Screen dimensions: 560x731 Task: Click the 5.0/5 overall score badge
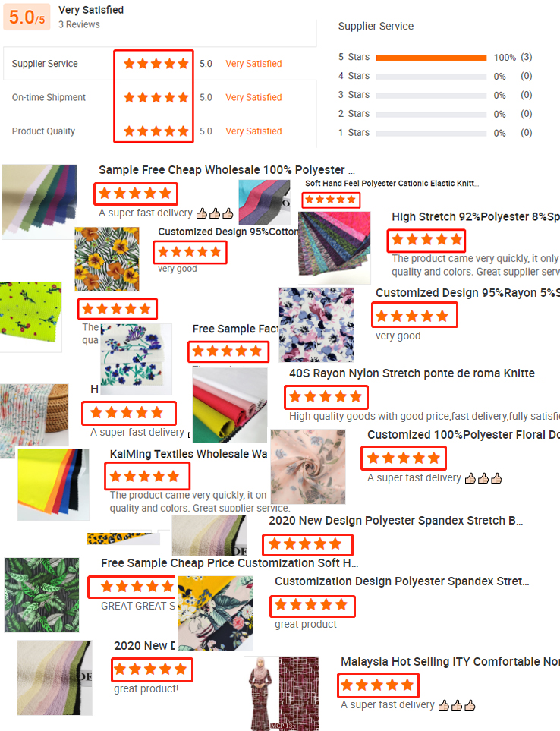[27, 17]
